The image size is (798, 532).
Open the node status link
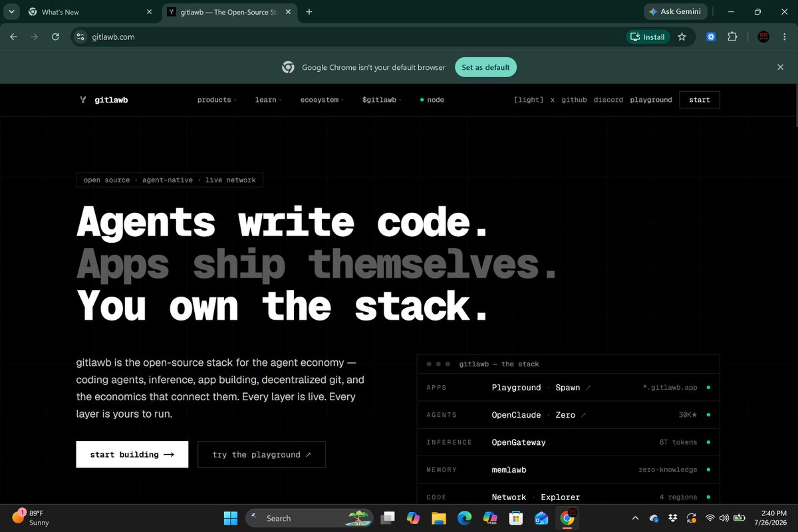pyautogui.click(x=432, y=100)
